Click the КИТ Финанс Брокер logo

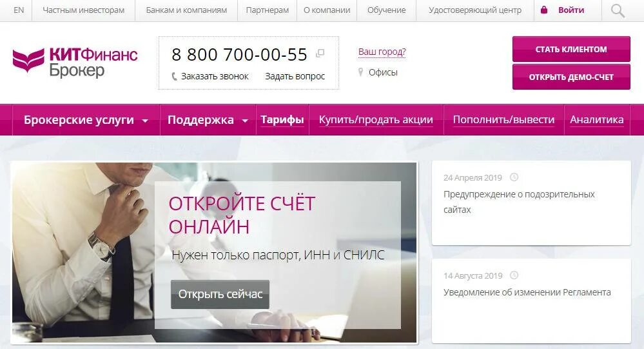[75, 62]
